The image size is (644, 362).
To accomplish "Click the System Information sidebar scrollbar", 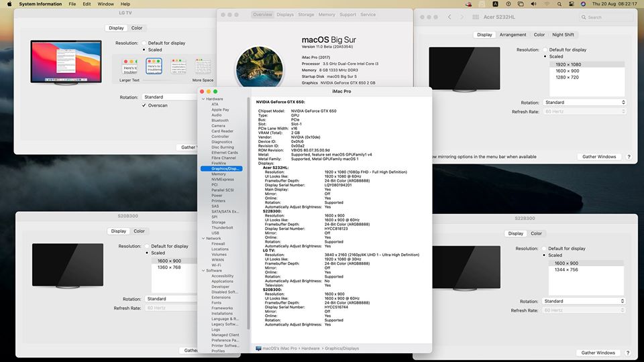I will (248, 213).
